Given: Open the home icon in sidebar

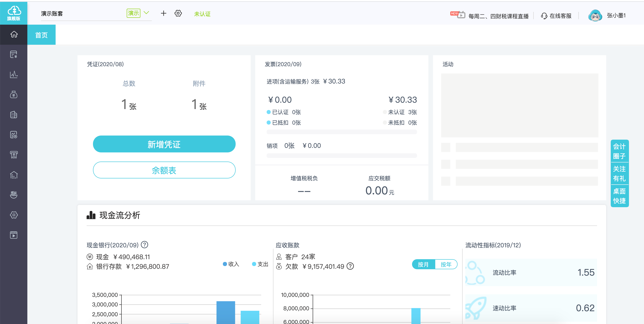Looking at the screenshot, I should [14, 34].
